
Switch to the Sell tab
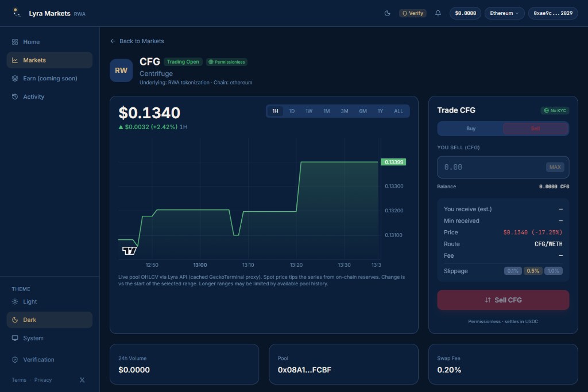(535, 129)
